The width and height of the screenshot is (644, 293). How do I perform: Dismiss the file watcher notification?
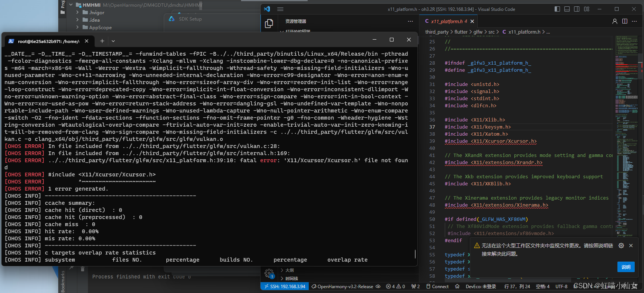[631, 246]
